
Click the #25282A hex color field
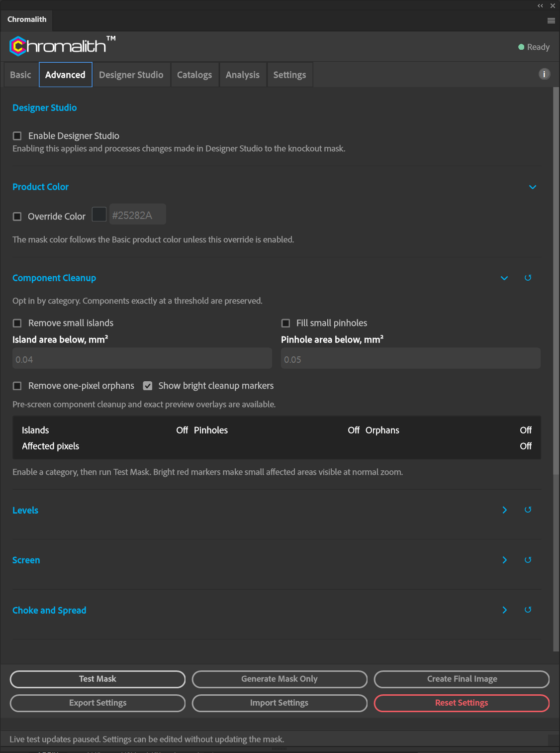coord(138,215)
